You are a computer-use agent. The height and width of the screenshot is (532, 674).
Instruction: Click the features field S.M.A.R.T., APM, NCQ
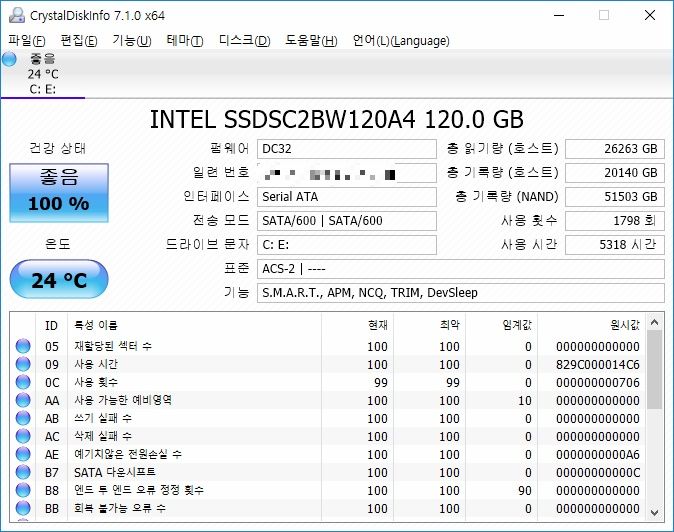(x=461, y=293)
